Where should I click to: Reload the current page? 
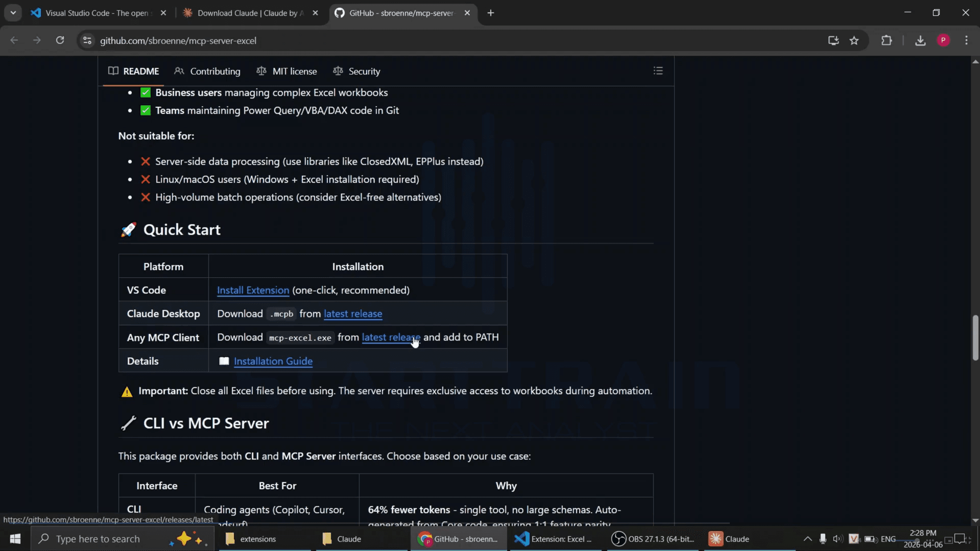60,40
